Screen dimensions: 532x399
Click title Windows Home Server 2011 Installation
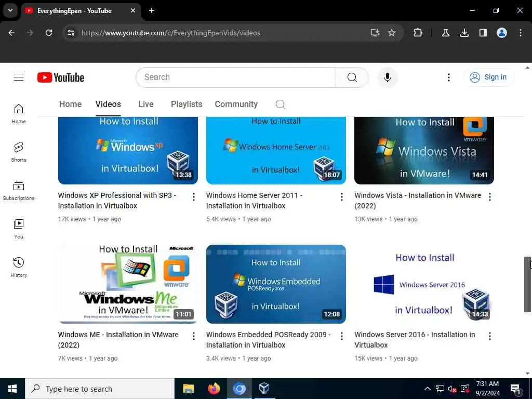254,201
